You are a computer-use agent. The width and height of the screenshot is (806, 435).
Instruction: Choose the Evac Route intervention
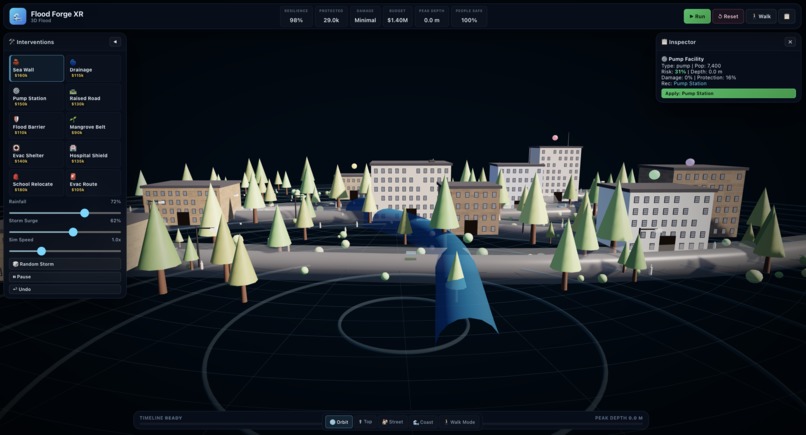pyautogui.click(x=94, y=183)
